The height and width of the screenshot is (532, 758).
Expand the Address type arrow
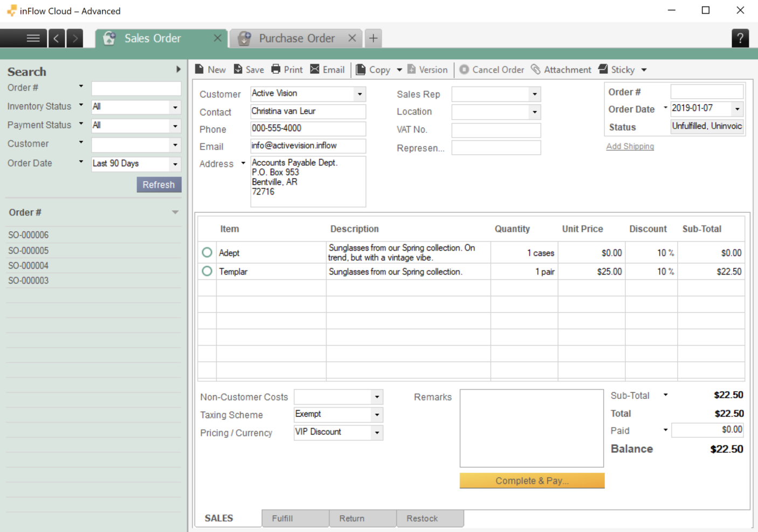click(x=243, y=163)
